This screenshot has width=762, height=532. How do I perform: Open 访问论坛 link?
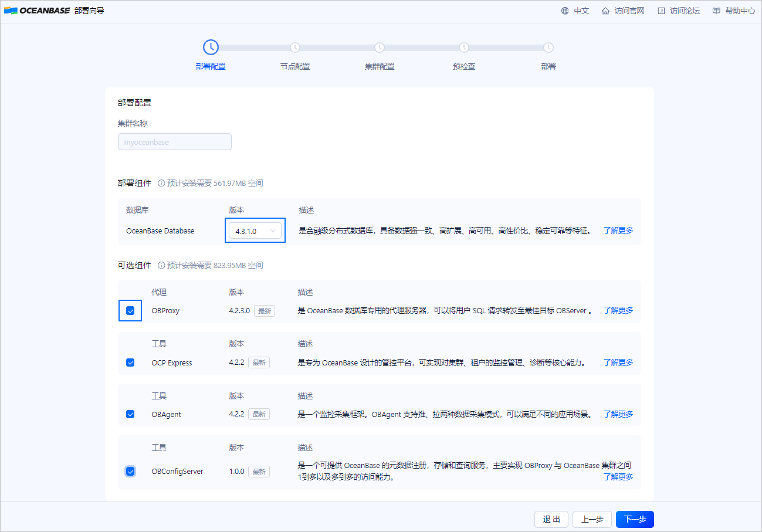685,11
